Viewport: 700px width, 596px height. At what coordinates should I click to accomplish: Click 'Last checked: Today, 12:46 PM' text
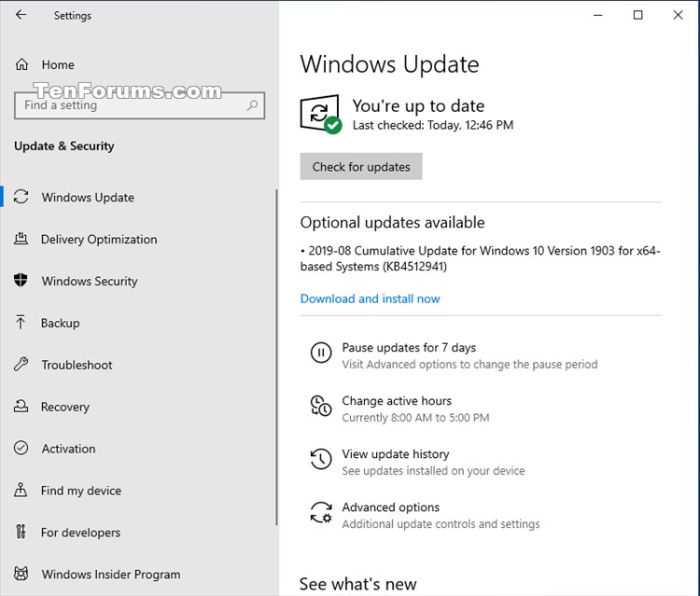433,125
